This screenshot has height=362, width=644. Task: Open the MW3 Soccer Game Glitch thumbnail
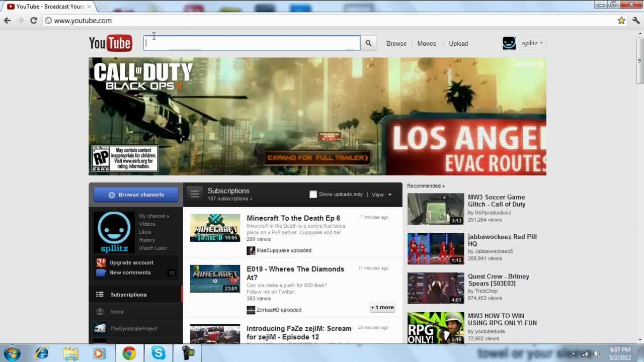point(436,209)
